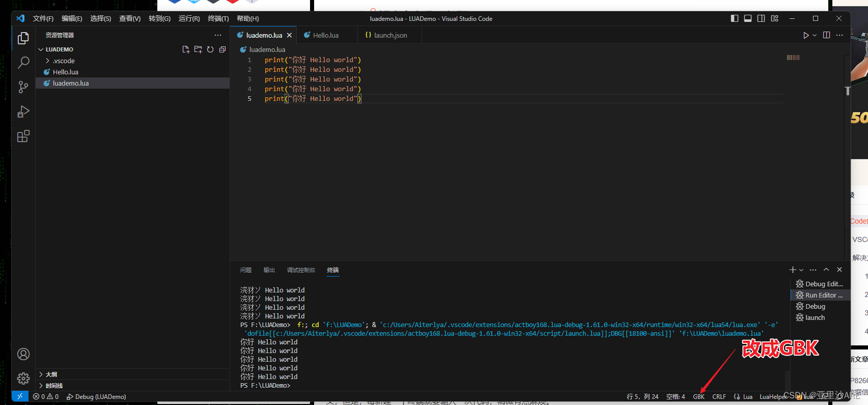This screenshot has height=405, width=868.
Task: Open the 转到(G) menu
Action: (159, 18)
